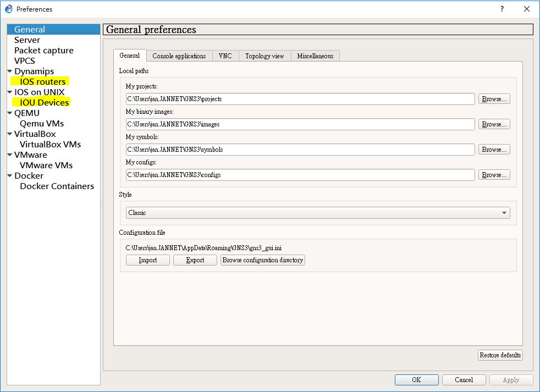Viewport: 540px width, 392px height.
Task: Click the Apply button
Action: [511, 379]
